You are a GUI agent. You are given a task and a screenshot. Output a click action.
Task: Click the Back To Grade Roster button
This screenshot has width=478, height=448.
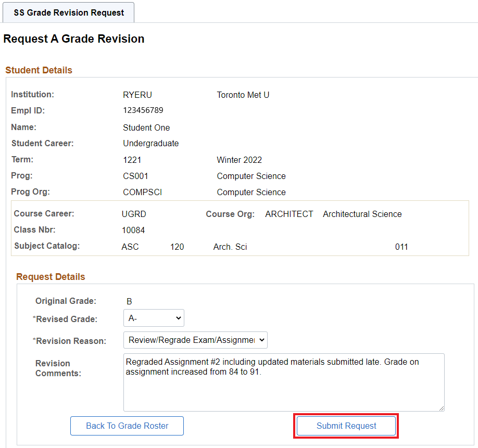click(x=127, y=426)
